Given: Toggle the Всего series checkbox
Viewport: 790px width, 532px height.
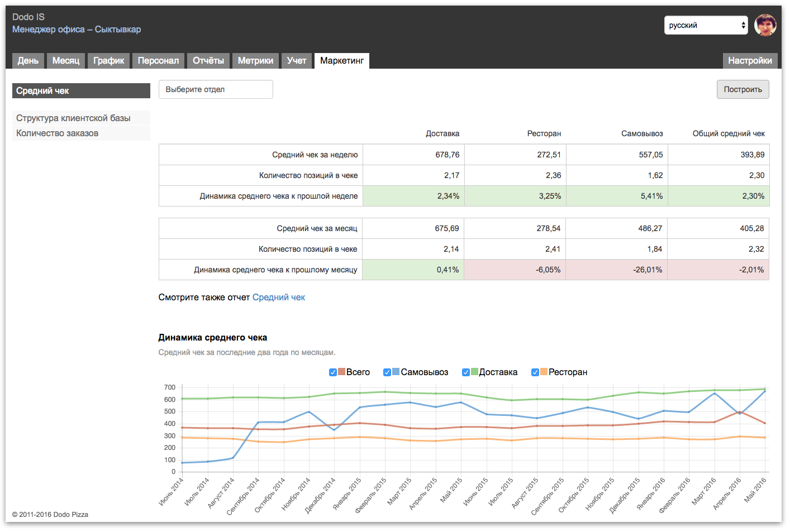Looking at the screenshot, I should [x=333, y=372].
